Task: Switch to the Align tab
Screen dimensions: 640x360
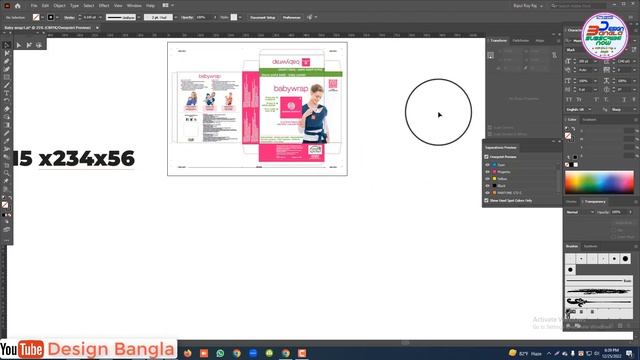Action: 540,40
